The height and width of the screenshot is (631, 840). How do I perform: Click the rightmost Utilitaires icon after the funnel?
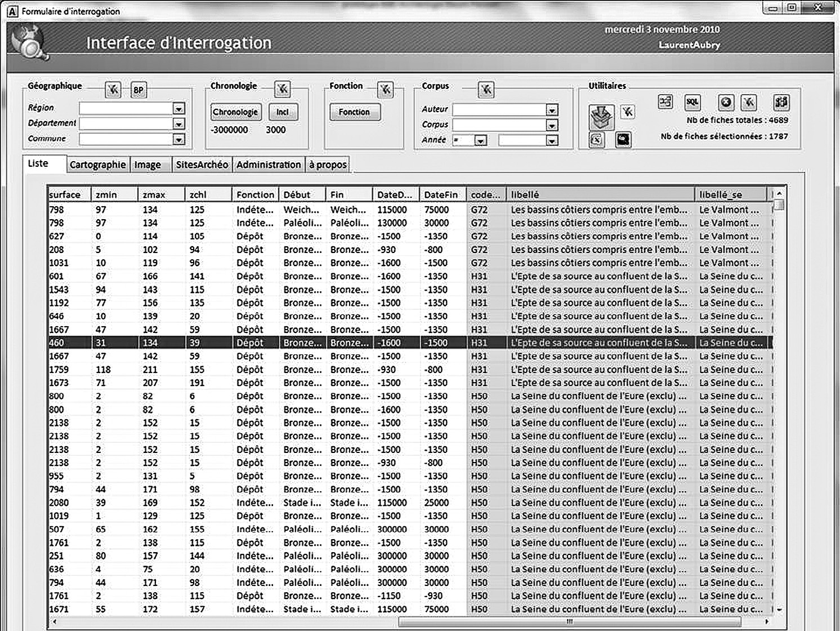[x=781, y=102]
